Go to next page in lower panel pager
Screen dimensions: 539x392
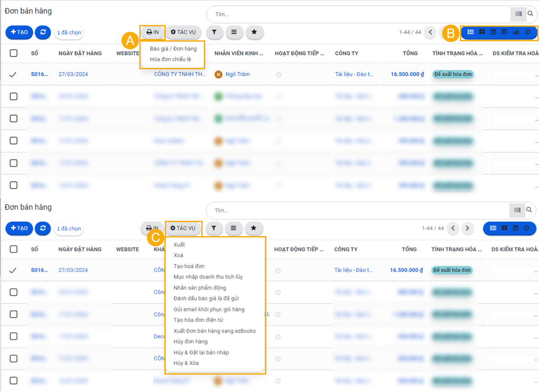tap(467, 228)
